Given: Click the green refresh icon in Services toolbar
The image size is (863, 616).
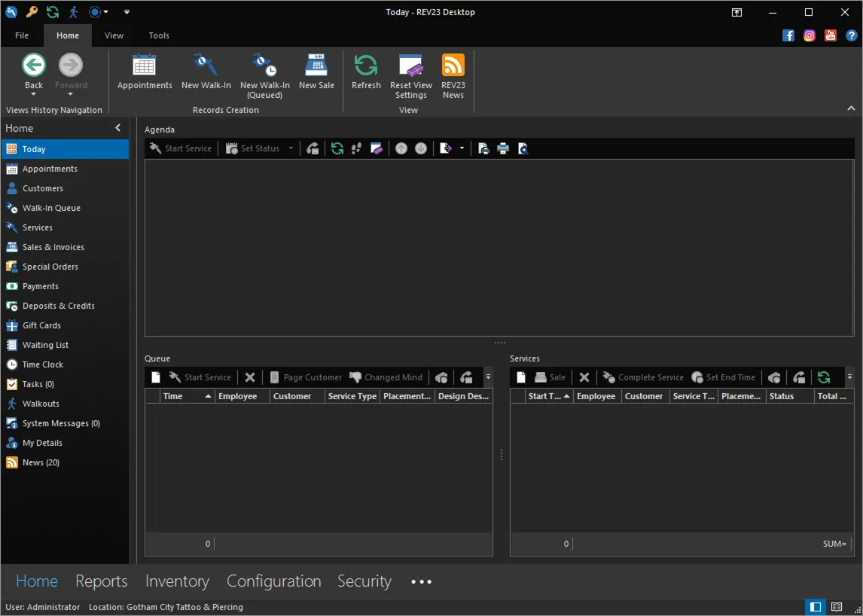Looking at the screenshot, I should [x=823, y=377].
